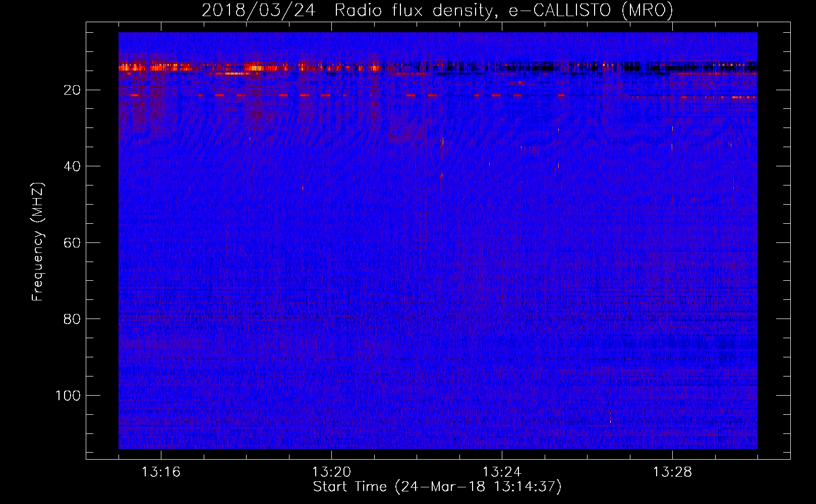This screenshot has height=504, width=816.
Task: Click the 13:28 time tick label
Action: pos(672,472)
